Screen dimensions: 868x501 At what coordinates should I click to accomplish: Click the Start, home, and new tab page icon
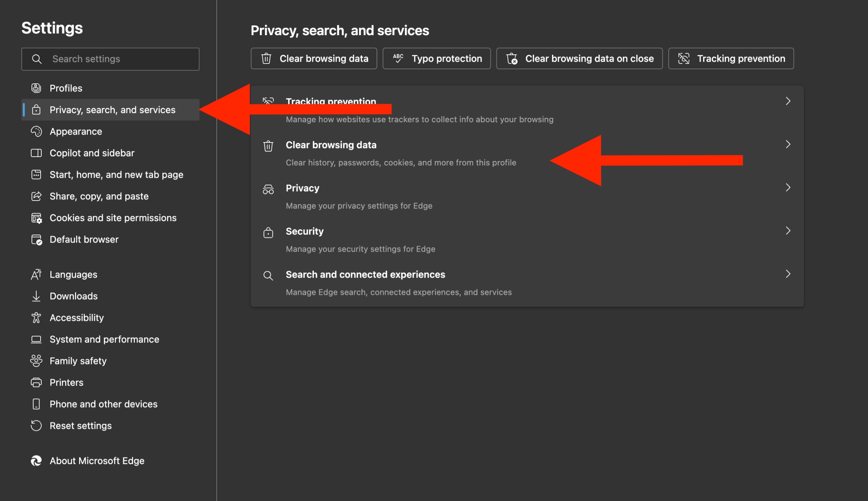[36, 174]
